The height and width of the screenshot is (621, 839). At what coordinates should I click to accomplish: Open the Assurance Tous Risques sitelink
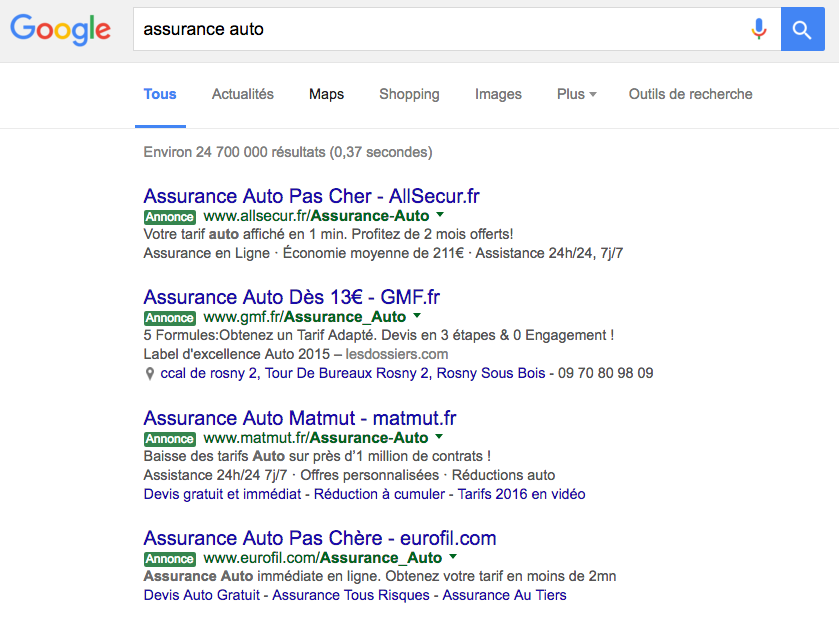point(351,595)
